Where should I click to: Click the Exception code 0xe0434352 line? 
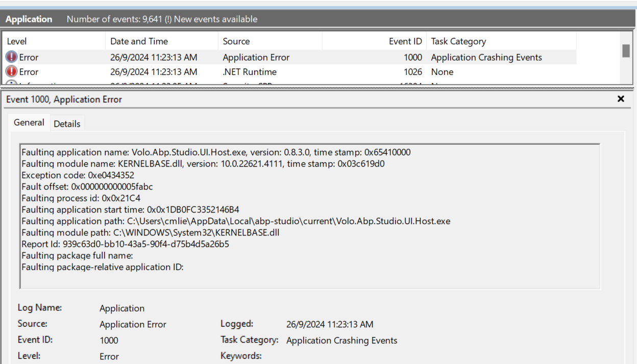point(78,175)
